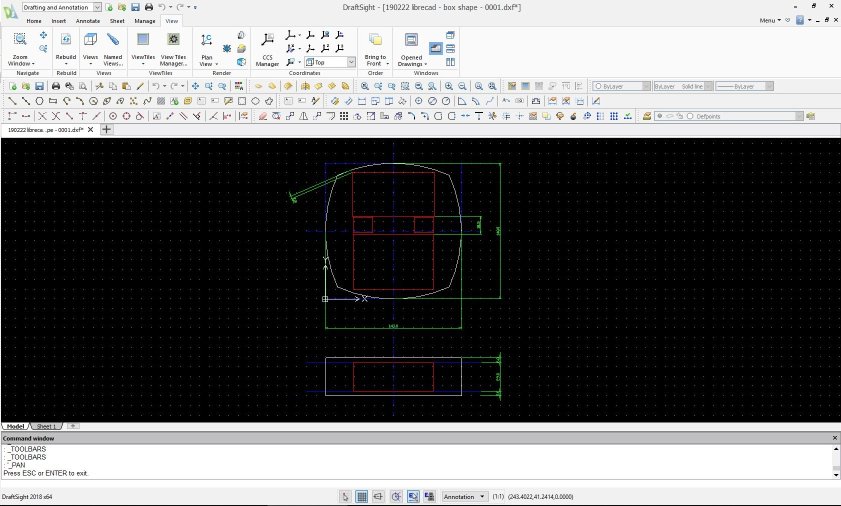This screenshot has width=841, height=506.
Task: Click the Help question mark icon
Action: point(800,20)
